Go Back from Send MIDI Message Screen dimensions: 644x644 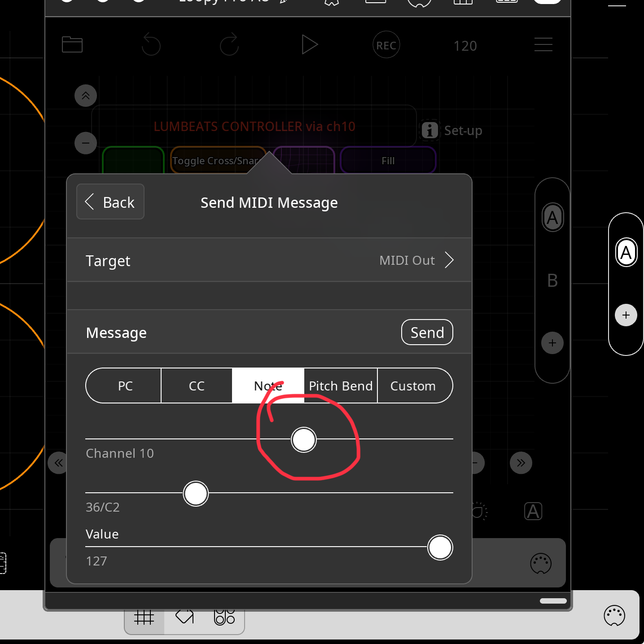(x=110, y=202)
